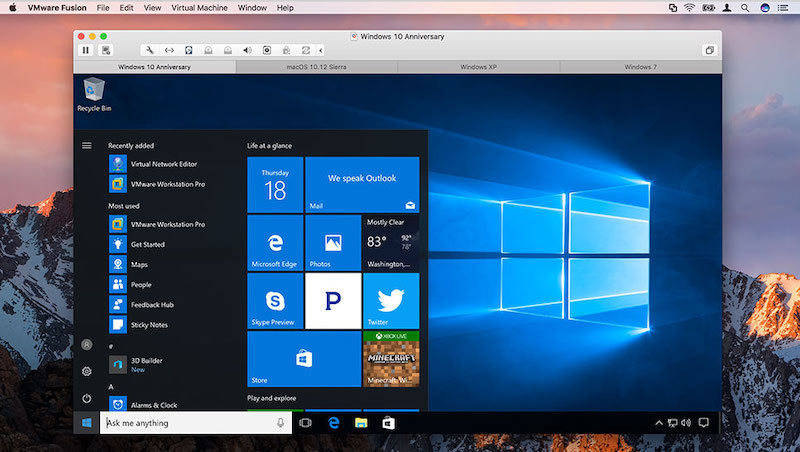800x452 pixels.
Task: Click the Siri icon in menu bar
Action: pos(764,8)
